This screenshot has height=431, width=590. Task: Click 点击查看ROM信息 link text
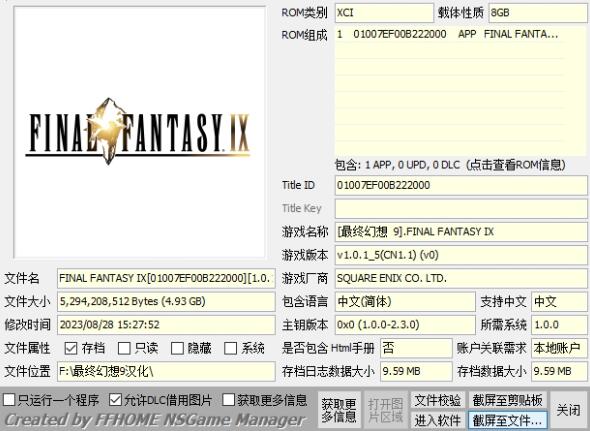click(x=515, y=165)
